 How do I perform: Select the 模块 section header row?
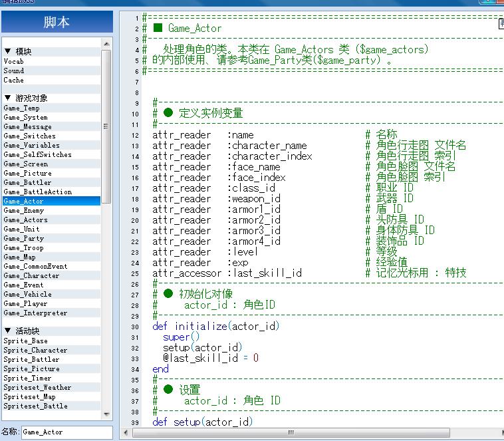(x=51, y=52)
